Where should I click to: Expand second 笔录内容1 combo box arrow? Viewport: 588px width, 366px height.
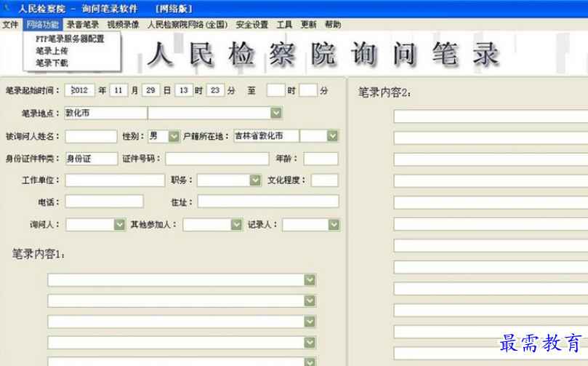coord(310,301)
